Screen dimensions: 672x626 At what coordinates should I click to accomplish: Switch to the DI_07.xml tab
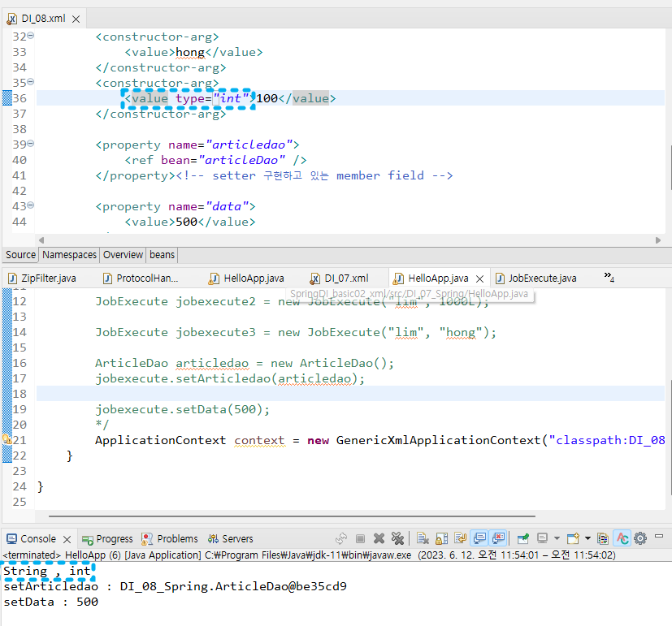(x=346, y=278)
